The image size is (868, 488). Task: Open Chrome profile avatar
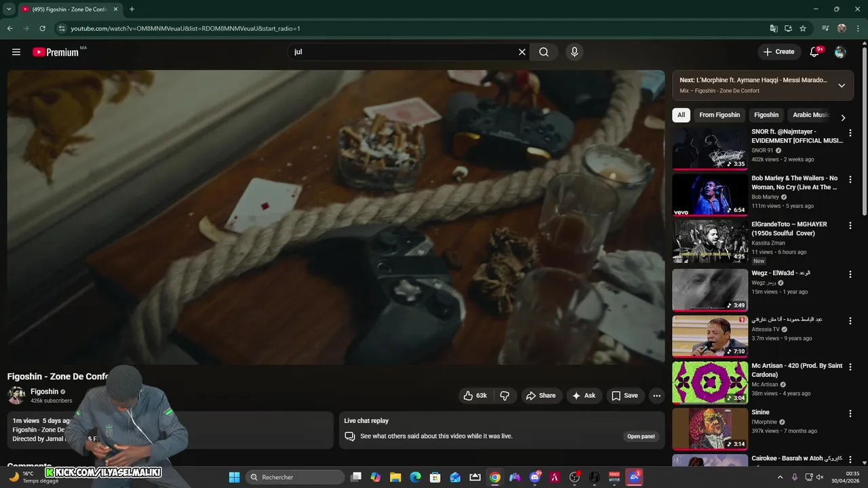pyautogui.click(x=842, y=28)
